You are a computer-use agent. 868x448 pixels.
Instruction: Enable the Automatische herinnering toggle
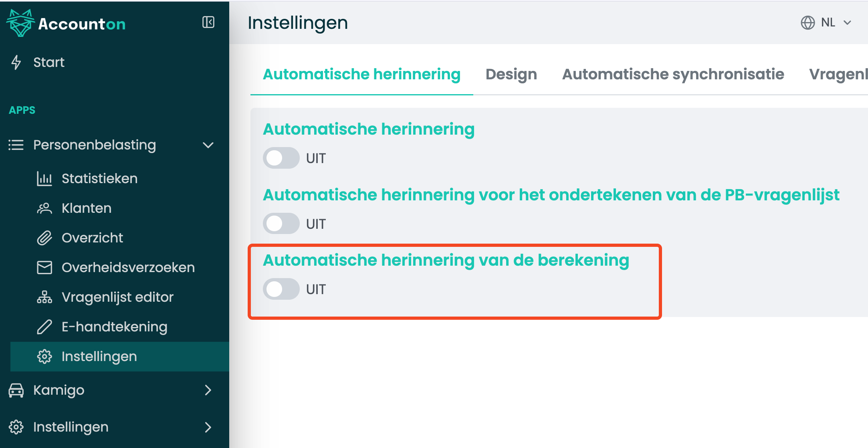(281, 158)
